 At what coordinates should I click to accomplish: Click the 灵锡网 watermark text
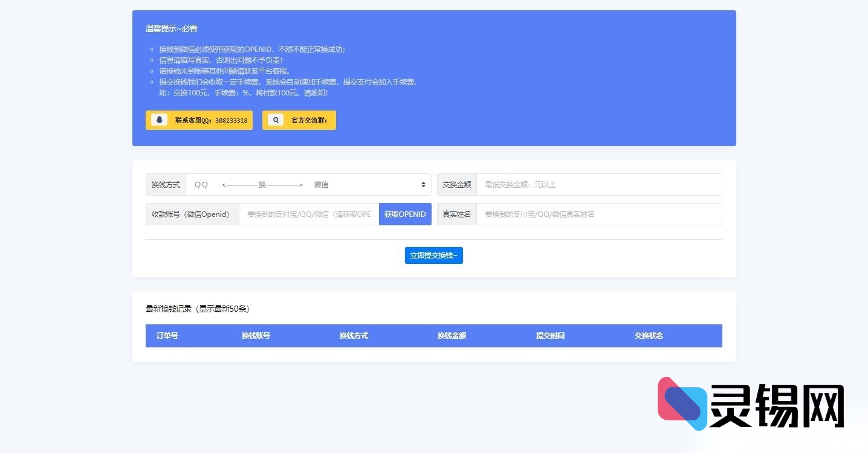(x=777, y=406)
